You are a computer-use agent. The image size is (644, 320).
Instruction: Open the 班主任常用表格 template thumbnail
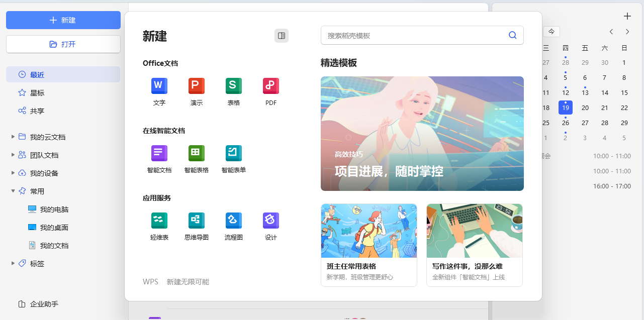click(x=369, y=230)
